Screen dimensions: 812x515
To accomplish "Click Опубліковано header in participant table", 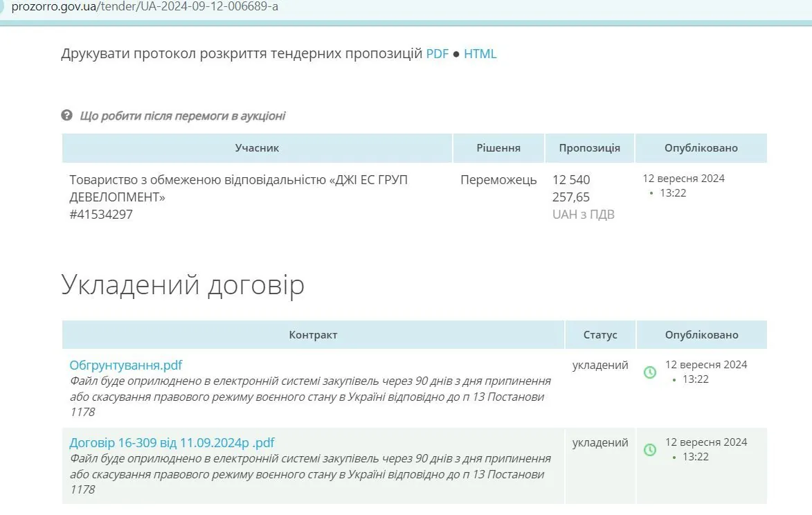I will [x=701, y=148].
